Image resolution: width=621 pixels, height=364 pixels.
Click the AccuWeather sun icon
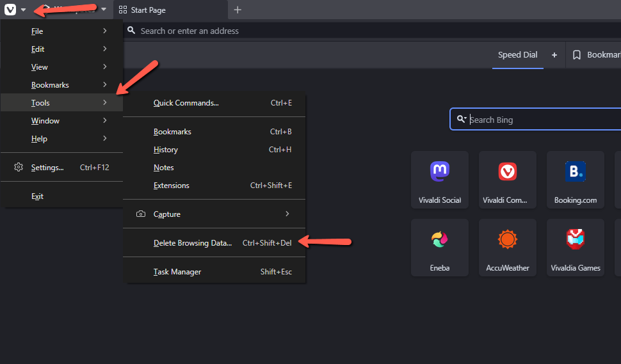507,239
